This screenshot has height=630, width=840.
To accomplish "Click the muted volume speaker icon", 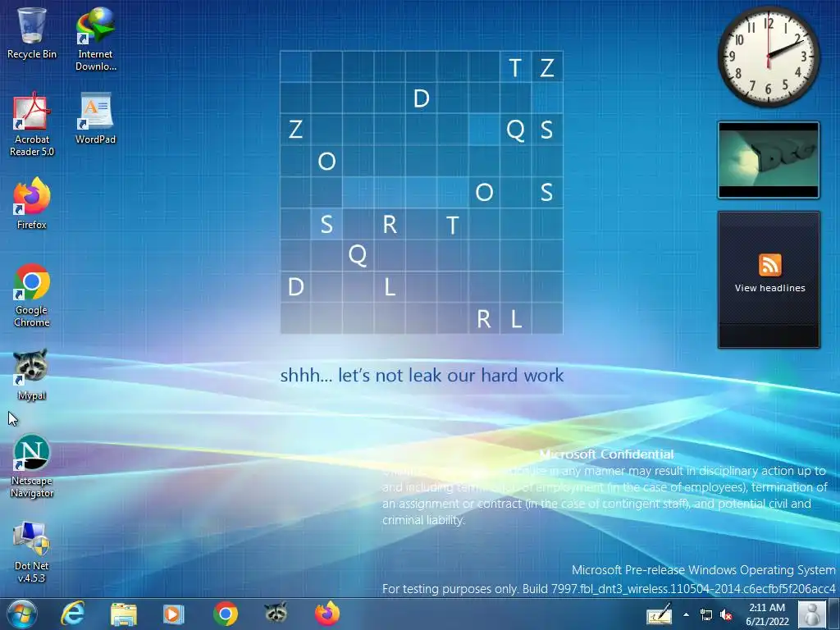I will point(726,614).
